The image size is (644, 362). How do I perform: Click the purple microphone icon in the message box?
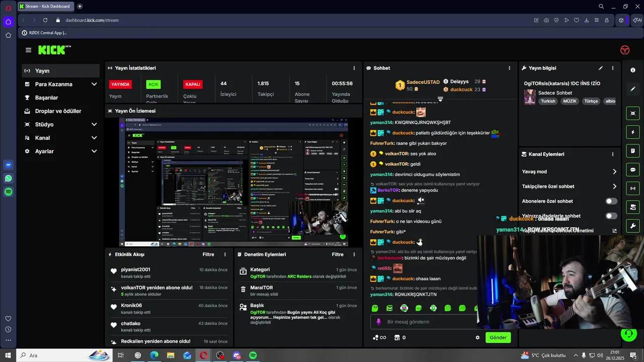379,322
